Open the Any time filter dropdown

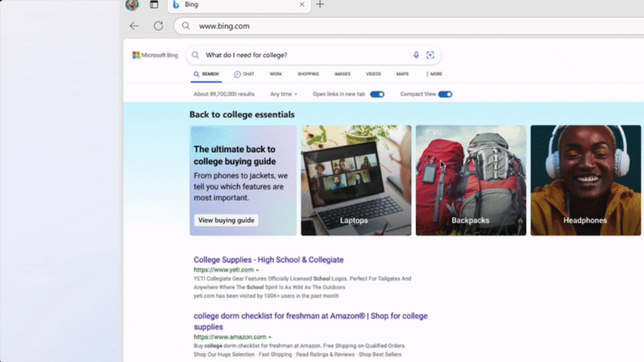pos(283,94)
